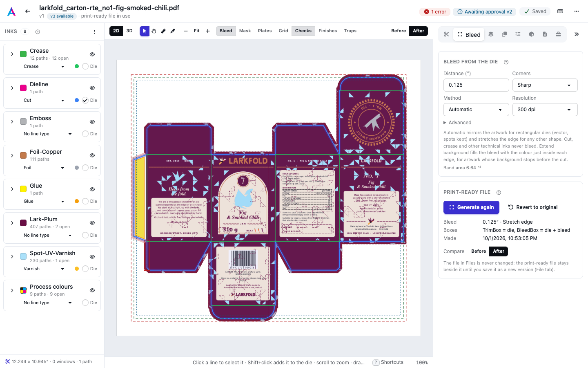Edit the bleed Distance input field

tap(476, 85)
